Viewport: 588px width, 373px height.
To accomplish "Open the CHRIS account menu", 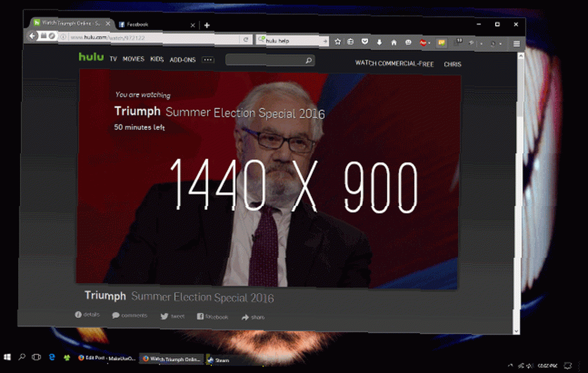I will [453, 65].
